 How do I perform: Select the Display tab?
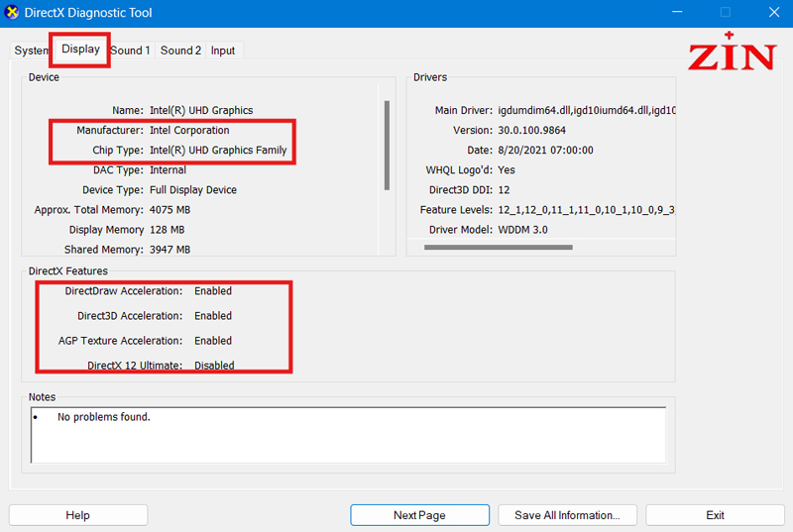pyautogui.click(x=80, y=49)
